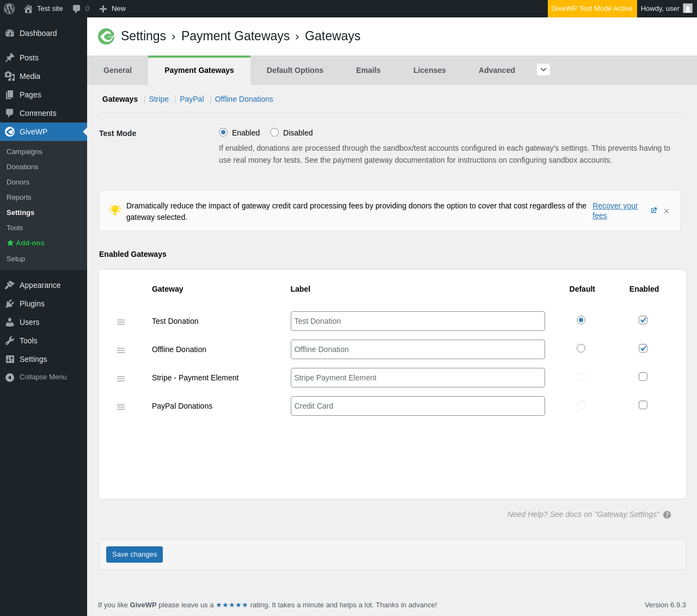Open comments bubble icon in admin bar
697x616 pixels.
(x=77, y=9)
